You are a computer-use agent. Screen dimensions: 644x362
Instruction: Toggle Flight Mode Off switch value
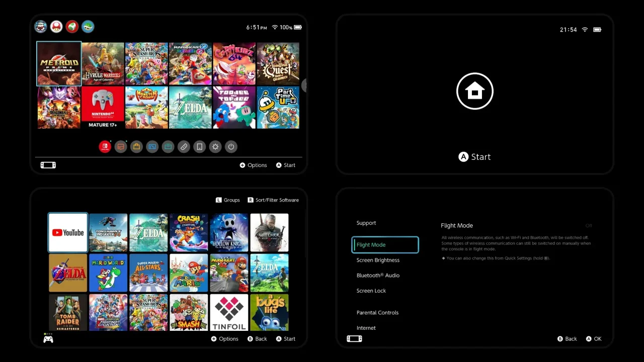(589, 226)
